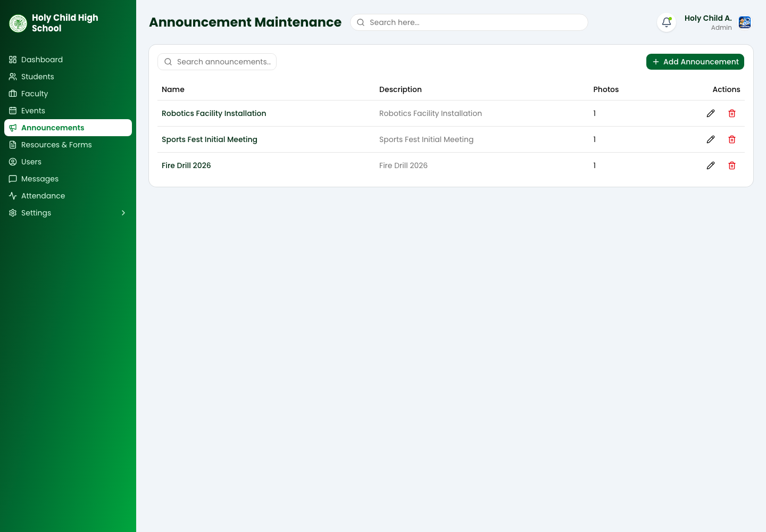Open the admin profile avatar

pos(745,22)
